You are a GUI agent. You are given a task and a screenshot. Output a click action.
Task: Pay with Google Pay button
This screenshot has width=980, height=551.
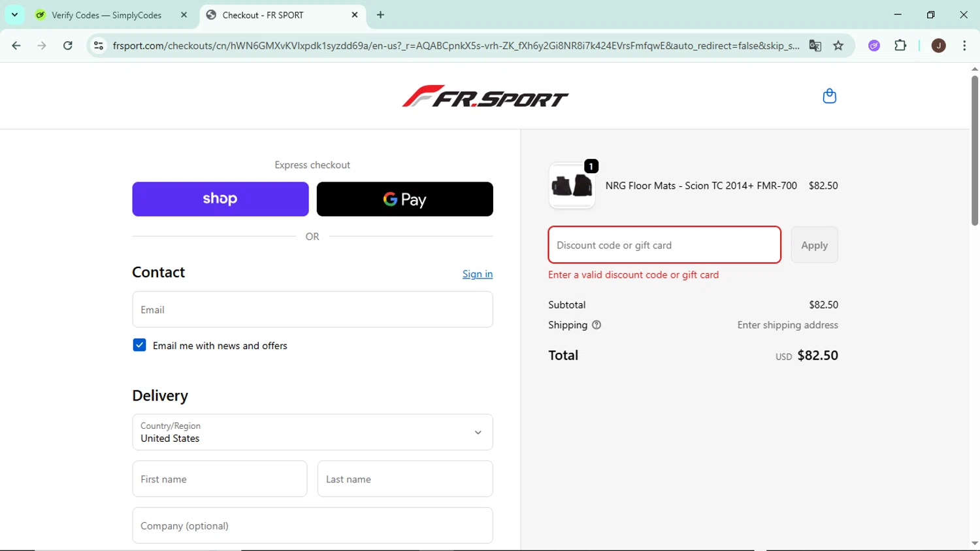coord(404,199)
